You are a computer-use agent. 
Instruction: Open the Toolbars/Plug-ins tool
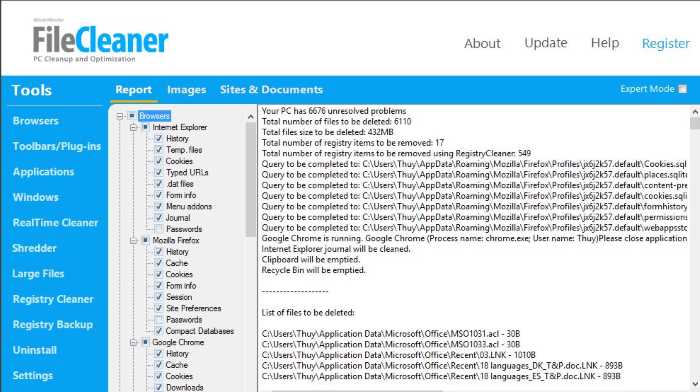pyautogui.click(x=57, y=146)
